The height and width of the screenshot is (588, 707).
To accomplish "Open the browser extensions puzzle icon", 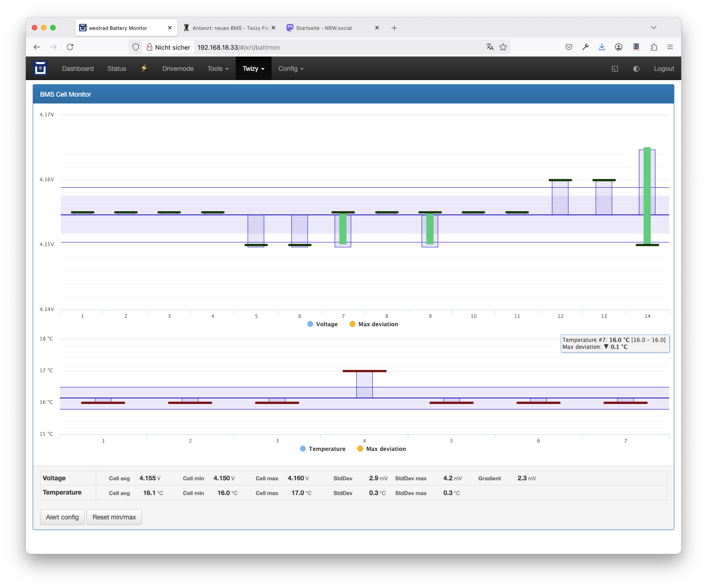I will (654, 47).
